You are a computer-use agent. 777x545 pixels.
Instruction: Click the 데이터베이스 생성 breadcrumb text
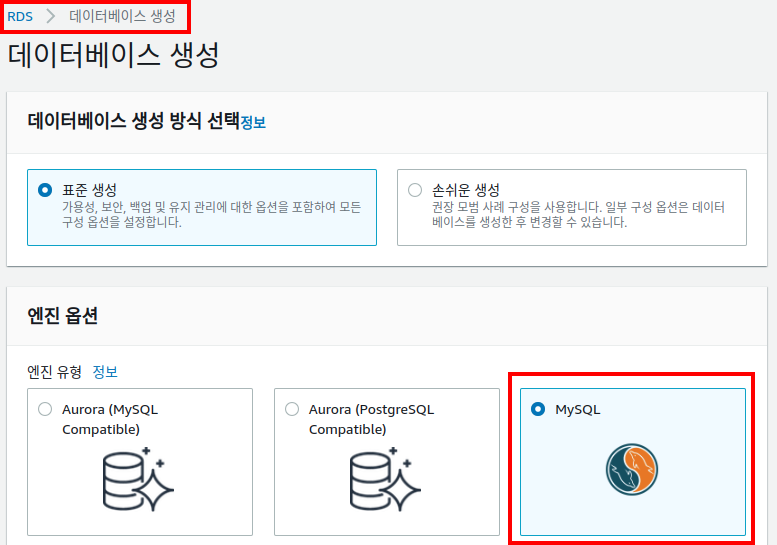pos(122,16)
